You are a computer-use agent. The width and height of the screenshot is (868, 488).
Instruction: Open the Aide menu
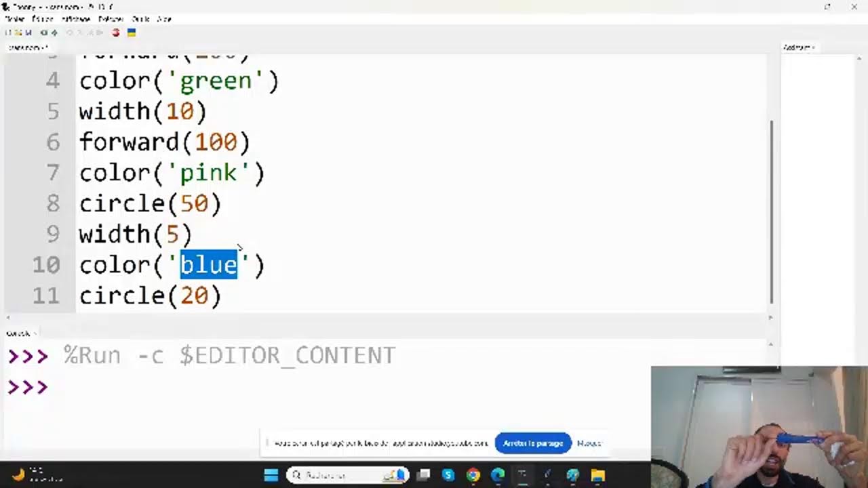click(x=164, y=19)
